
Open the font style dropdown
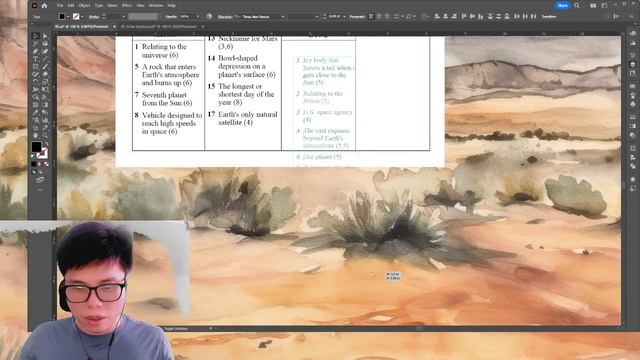[x=316, y=17]
